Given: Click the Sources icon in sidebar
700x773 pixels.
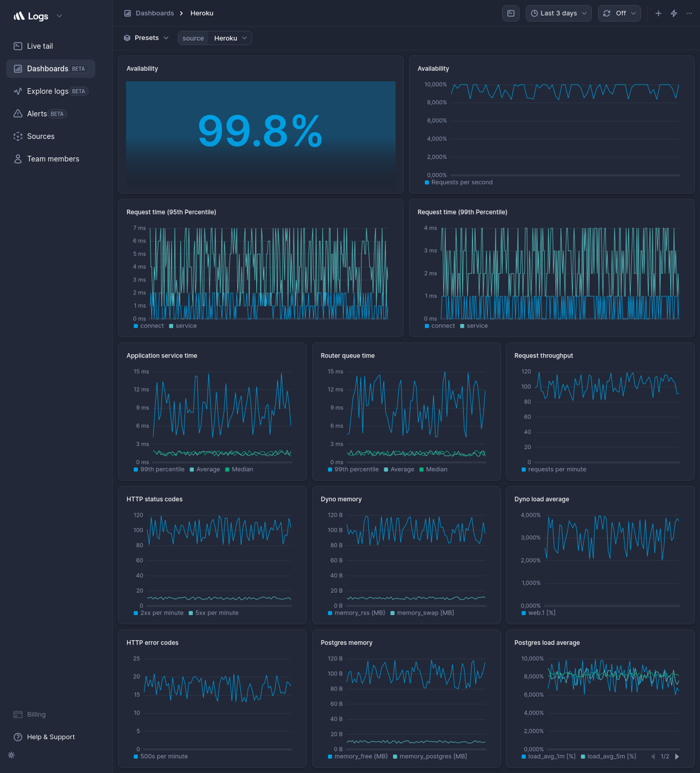Looking at the screenshot, I should [18, 136].
